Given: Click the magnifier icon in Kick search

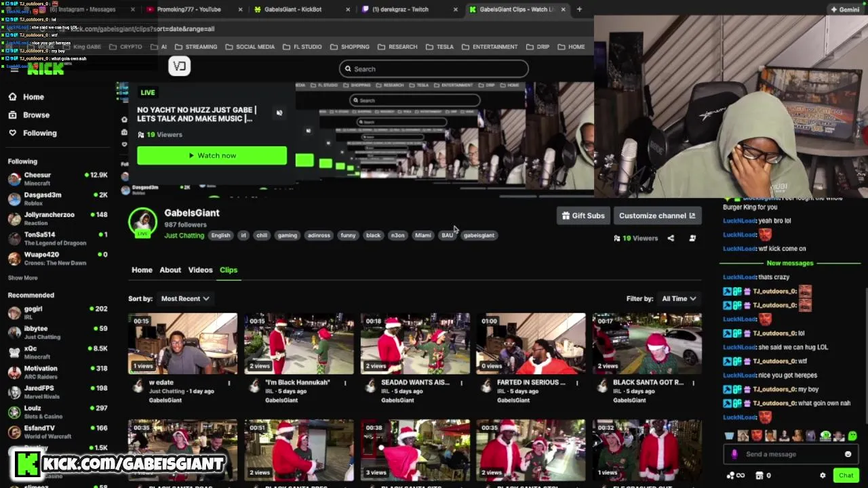Looking at the screenshot, I should coord(348,68).
